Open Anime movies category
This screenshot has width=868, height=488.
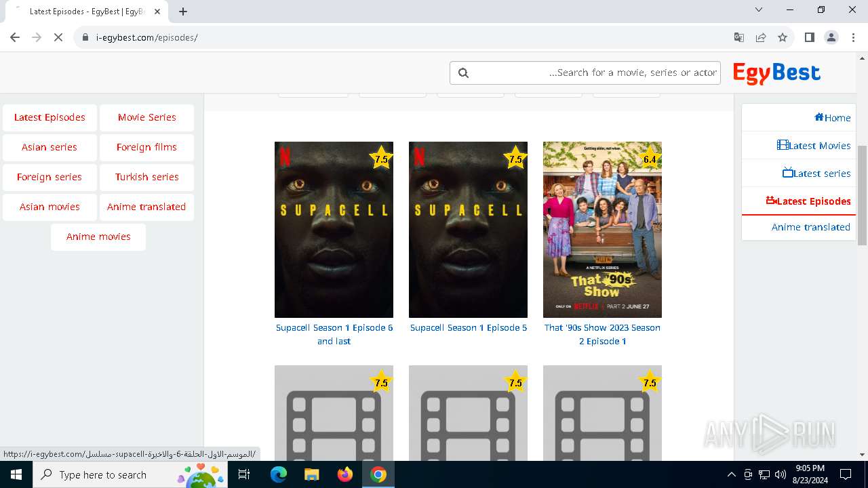(98, 237)
